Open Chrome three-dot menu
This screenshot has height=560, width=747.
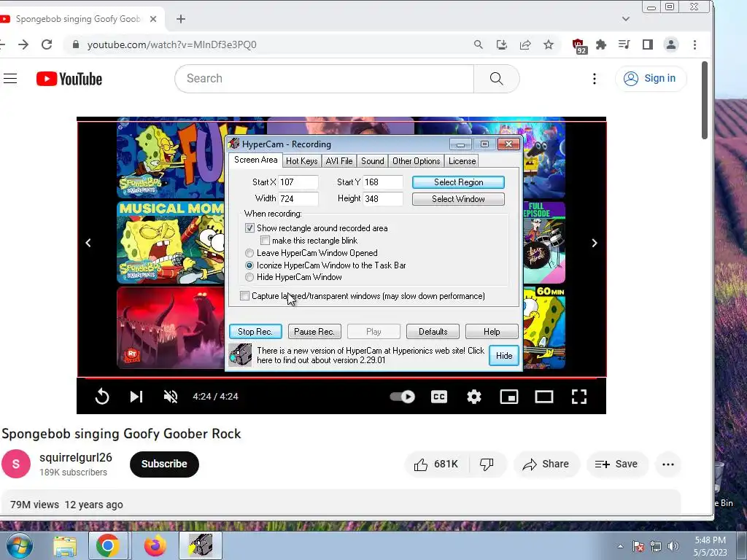point(694,44)
